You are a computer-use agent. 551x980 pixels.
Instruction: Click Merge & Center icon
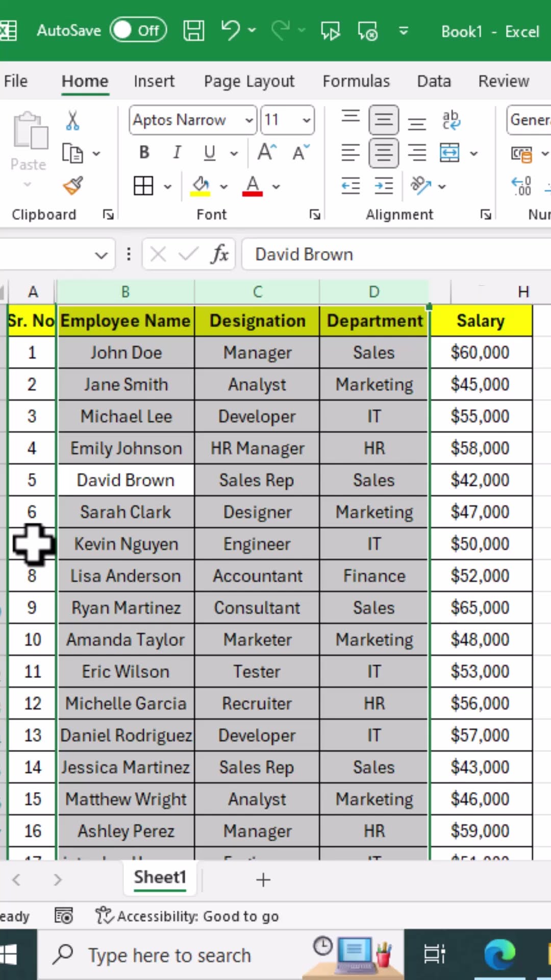tap(449, 153)
